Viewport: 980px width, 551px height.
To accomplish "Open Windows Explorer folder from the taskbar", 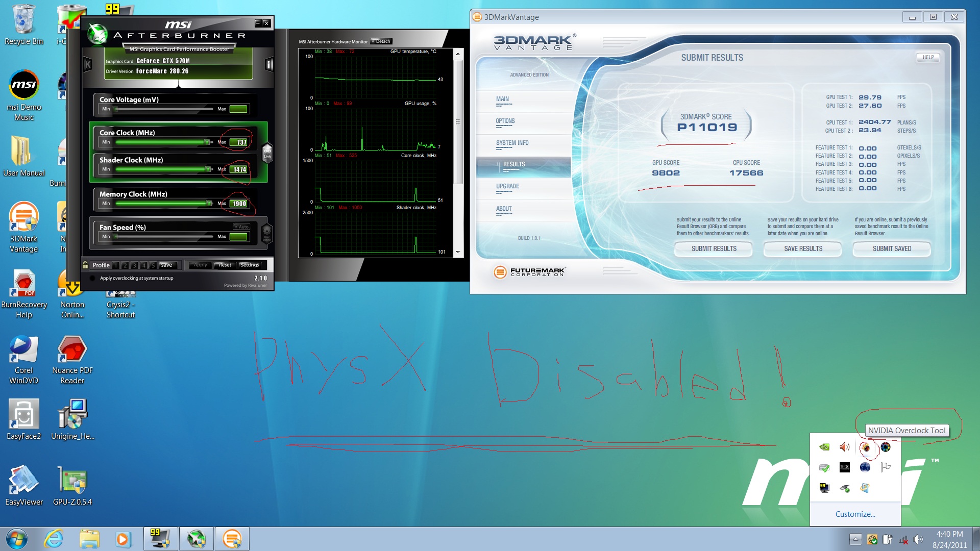I will (x=89, y=539).
